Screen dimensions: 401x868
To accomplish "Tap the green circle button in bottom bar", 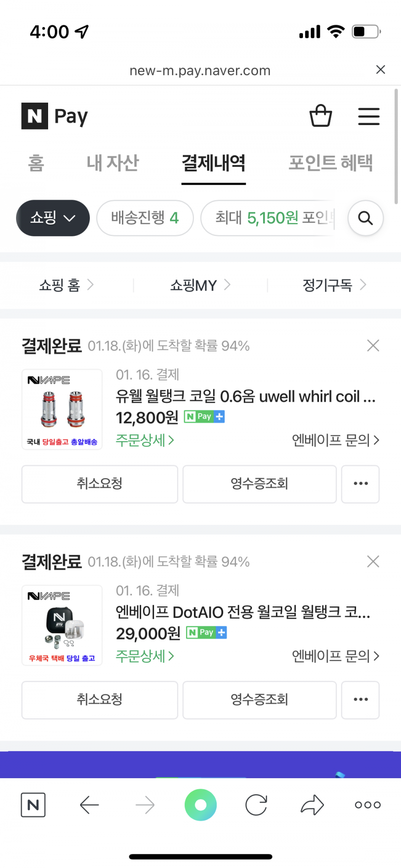I will (x=201, y=805).
